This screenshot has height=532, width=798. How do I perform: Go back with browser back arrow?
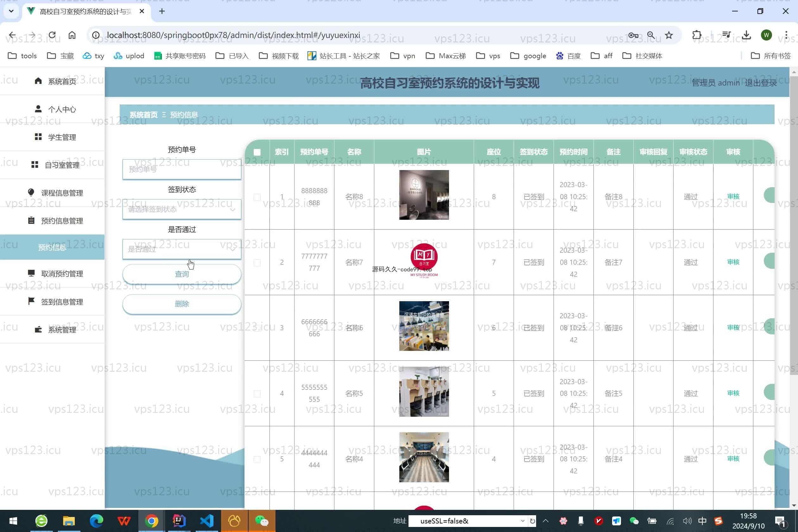coord(12,35)
